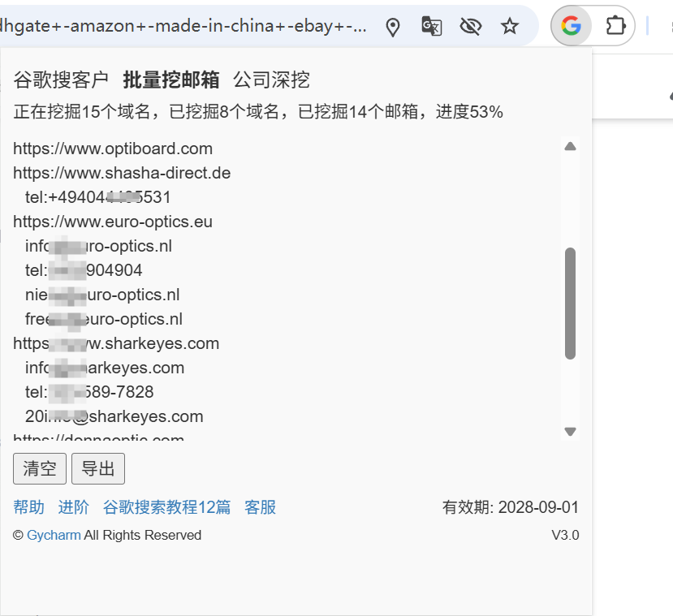Click the info sharkeyes.com email row
This screenshot has width=673, height=616.
105,368
